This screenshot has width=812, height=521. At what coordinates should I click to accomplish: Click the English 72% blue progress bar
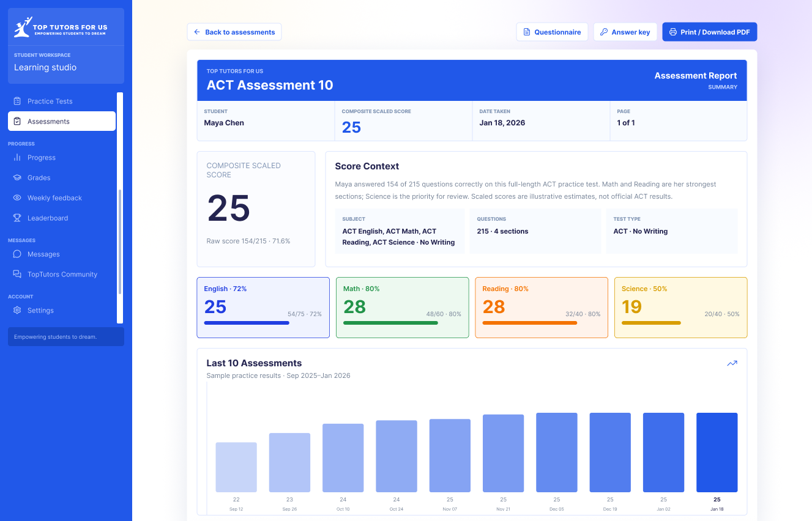coord(247,323)
